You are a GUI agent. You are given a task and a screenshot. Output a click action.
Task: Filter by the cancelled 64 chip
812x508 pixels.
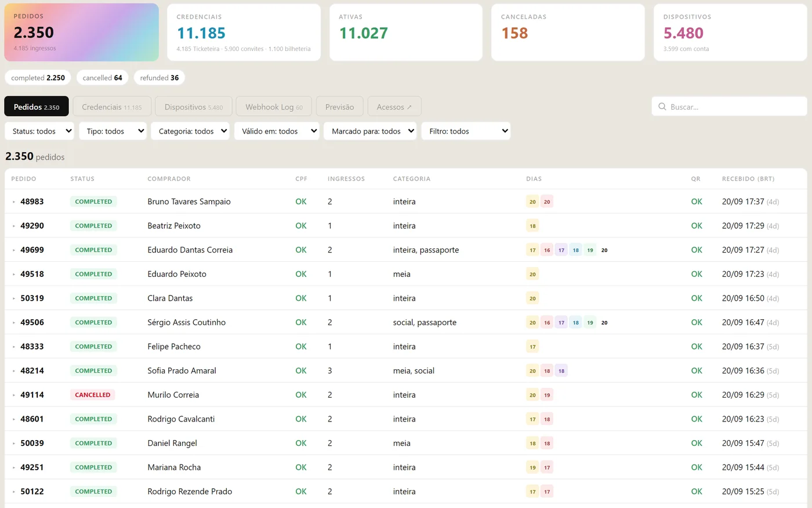point(102,78)
